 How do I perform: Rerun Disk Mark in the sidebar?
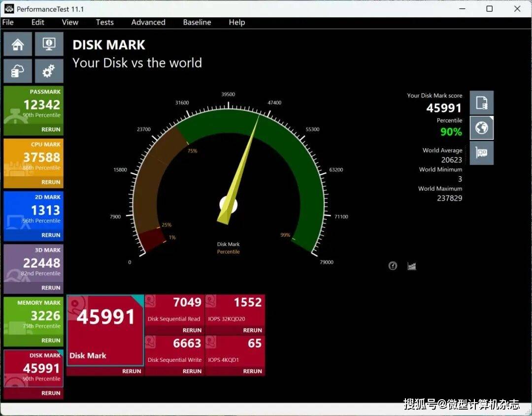click(51, 393)
